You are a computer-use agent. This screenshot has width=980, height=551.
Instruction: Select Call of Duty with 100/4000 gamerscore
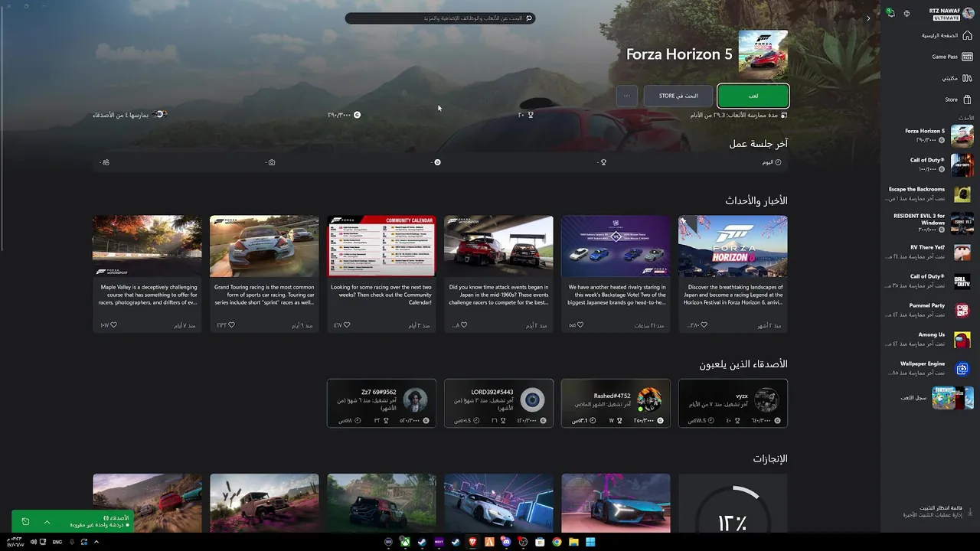(929, 165)
